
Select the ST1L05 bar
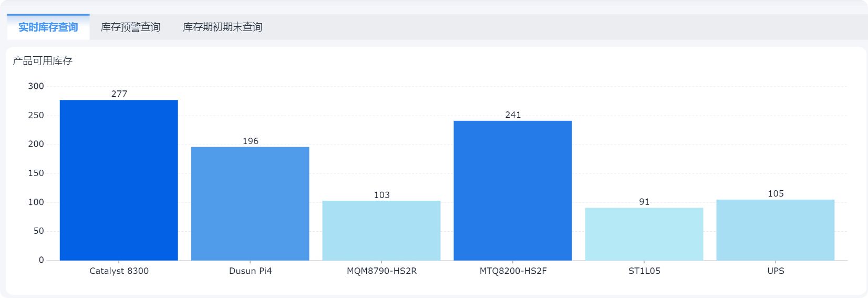(x=644, y=234)
